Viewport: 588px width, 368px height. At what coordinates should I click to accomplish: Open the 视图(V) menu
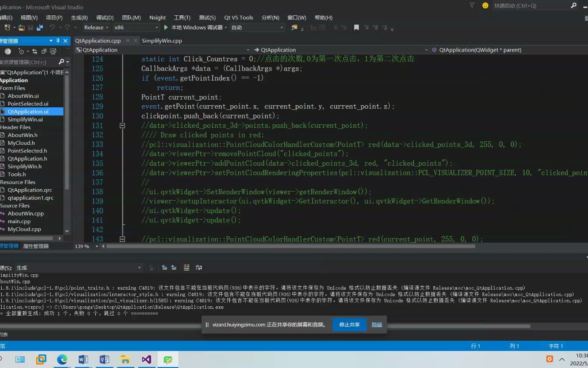coord(29,17)
